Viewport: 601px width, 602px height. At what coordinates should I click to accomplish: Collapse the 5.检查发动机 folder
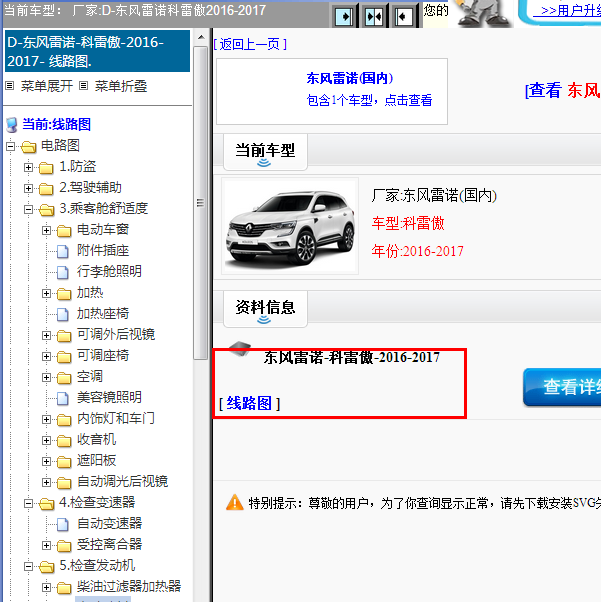28,566
